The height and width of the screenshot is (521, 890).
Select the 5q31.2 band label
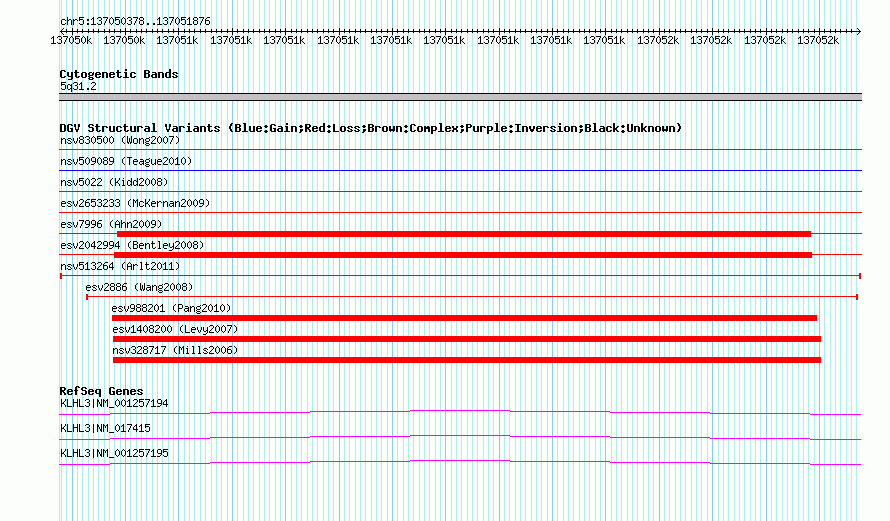click(78, 86)
